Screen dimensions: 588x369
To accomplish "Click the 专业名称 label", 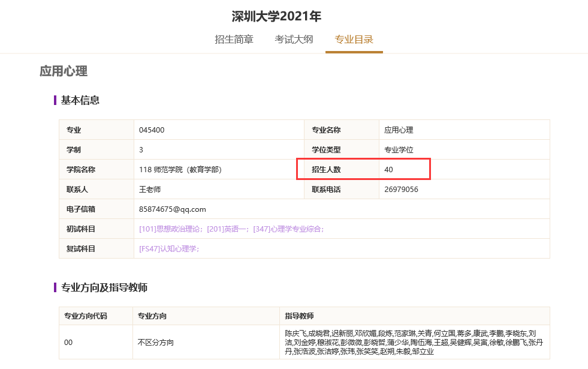I will point(326,130).
